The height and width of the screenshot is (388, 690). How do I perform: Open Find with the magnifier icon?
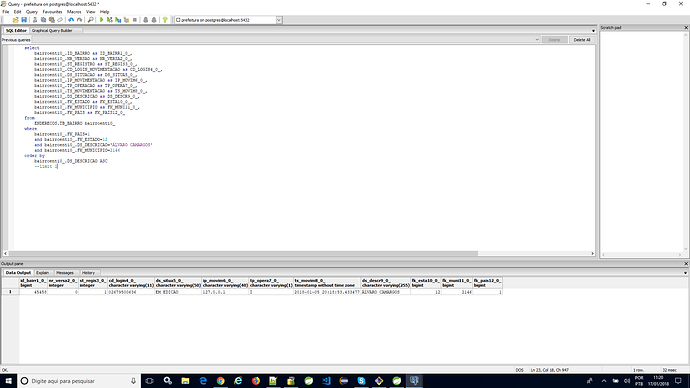[x=90, y=20]
